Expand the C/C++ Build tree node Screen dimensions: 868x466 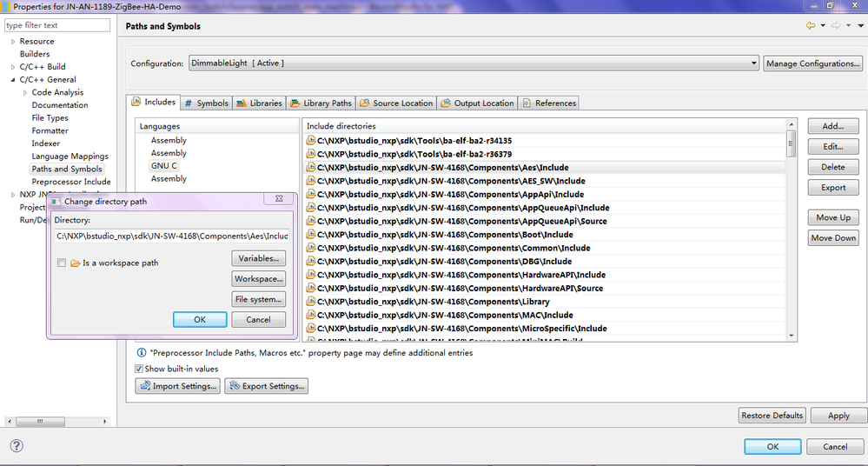coord(13,67)
